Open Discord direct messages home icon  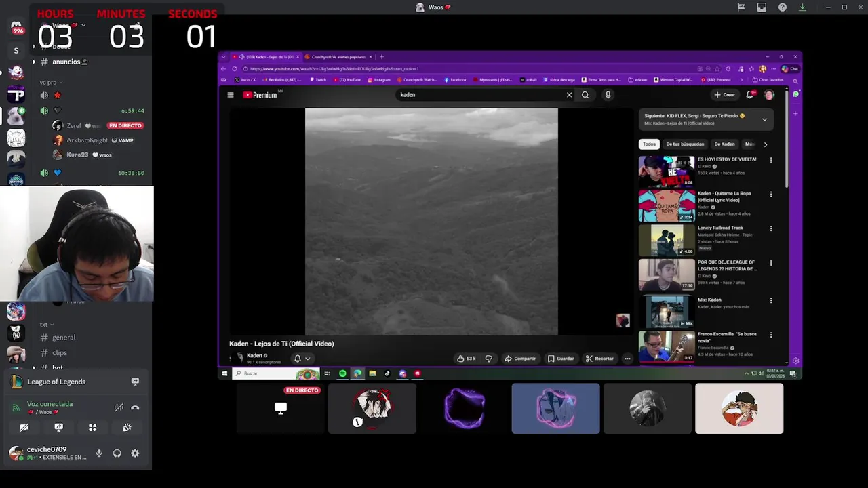pos(16,27)
